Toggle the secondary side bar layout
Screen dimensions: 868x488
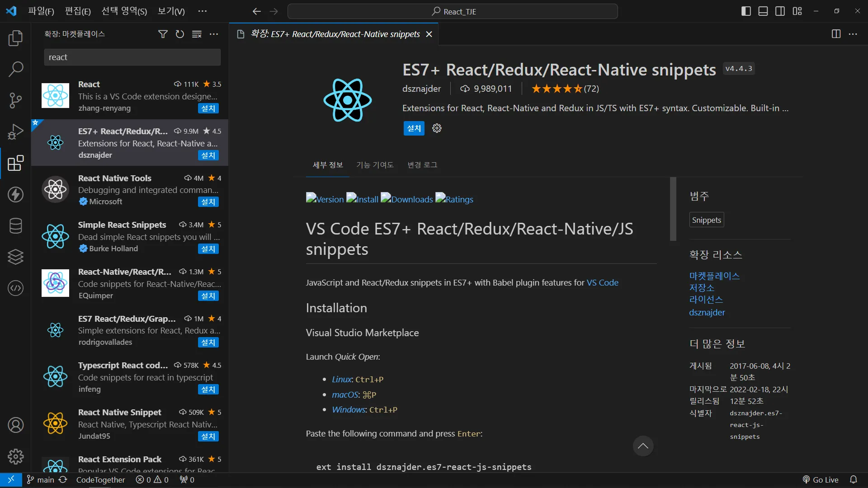tap(780, 11)
